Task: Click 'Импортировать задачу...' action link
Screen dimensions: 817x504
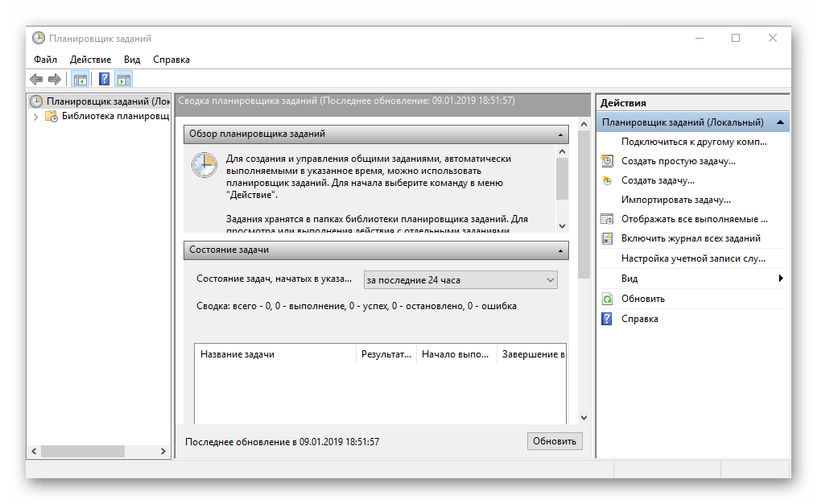Action: (675, 200)
